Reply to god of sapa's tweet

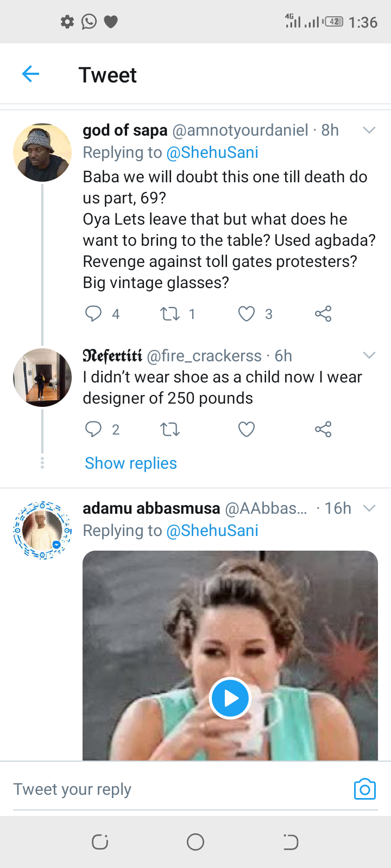click(93, 314)
